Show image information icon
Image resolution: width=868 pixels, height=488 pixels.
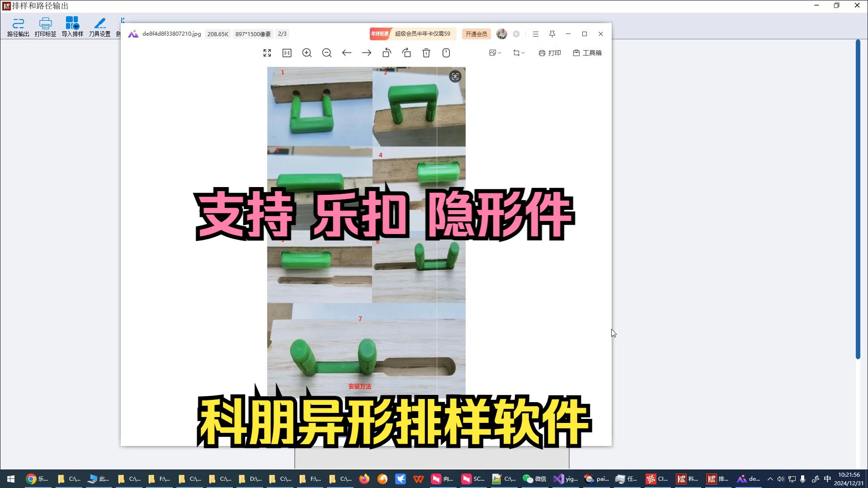click(446, 53)
